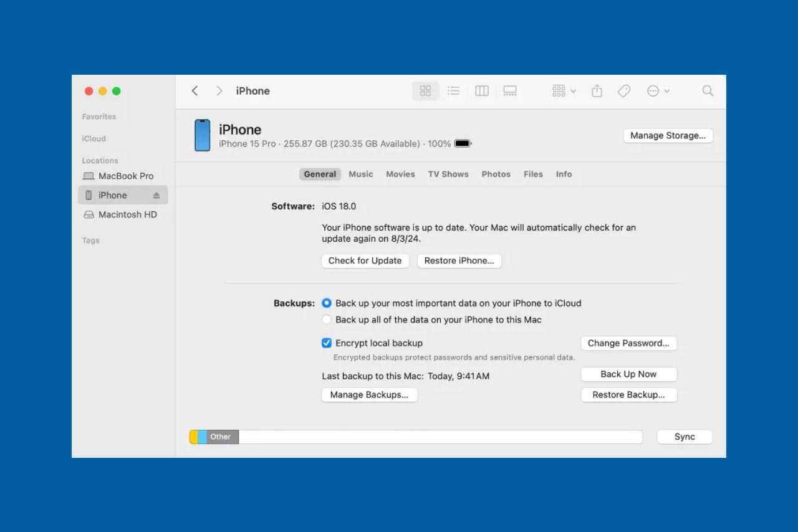The width and height of the screenshot is (798, 532).
Task: Eject the iPhone from the sidebar
Action: [156, 196]
